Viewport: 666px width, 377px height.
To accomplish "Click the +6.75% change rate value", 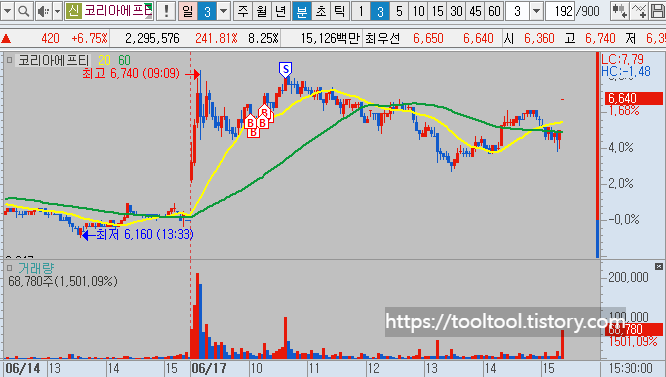I will 89,39.
